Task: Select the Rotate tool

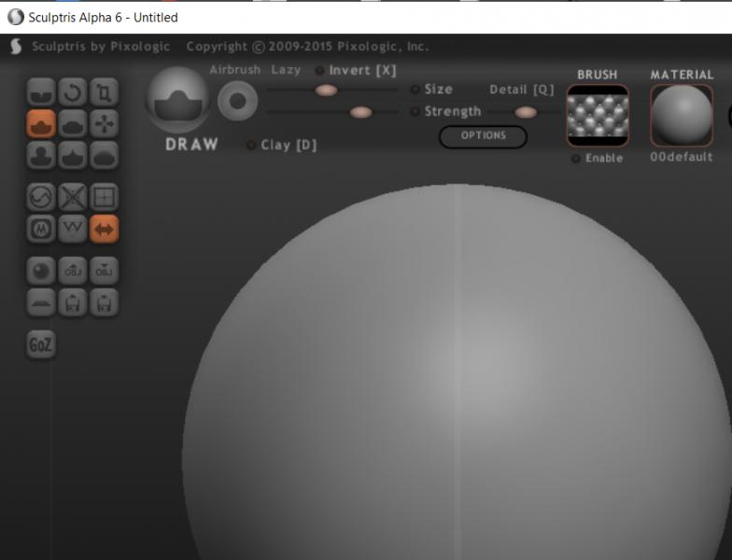Action: coord(73,91)
